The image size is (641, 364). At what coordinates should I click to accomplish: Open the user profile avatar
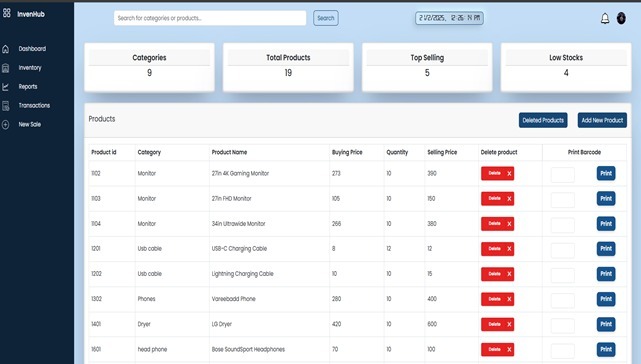click(621, 18)
